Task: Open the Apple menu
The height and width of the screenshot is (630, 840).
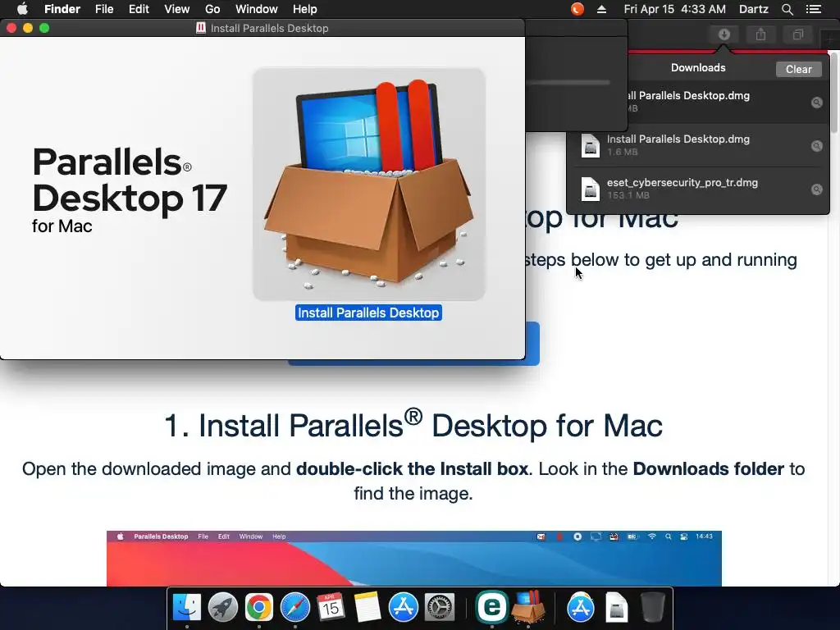Action: (22, 9)
